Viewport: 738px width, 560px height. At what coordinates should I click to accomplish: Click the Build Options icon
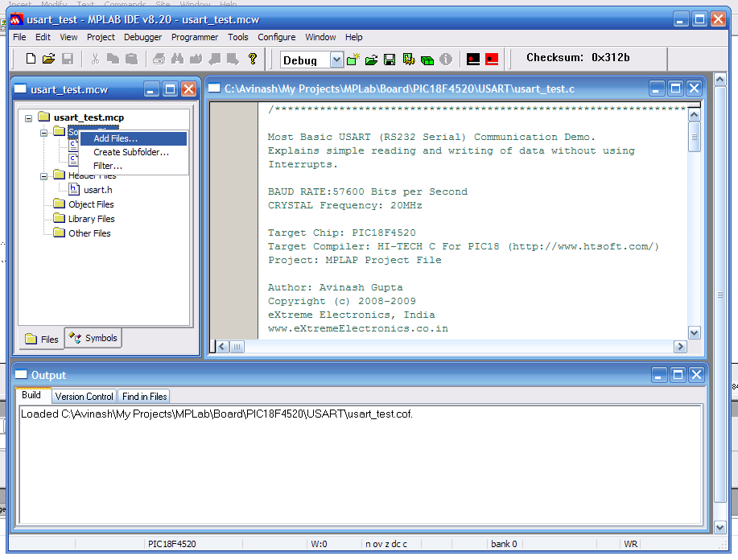(x=409, y=60)
